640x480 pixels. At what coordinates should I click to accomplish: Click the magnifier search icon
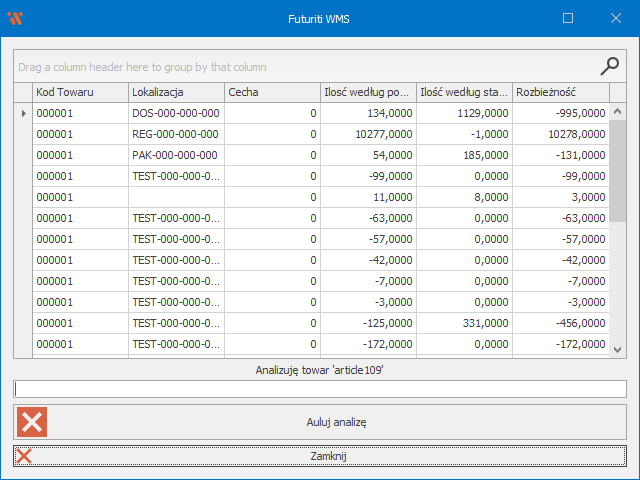coord(609,66)
